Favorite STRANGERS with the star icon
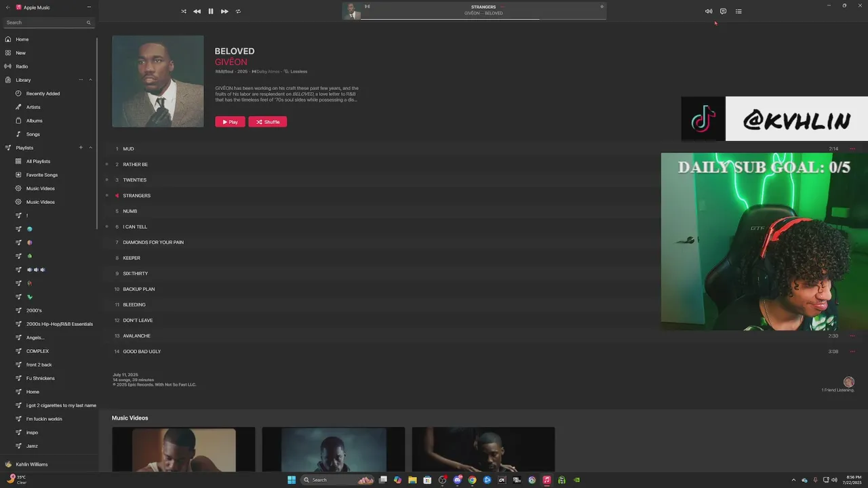This screenshot has height=488, width=868. pos(601,7)
